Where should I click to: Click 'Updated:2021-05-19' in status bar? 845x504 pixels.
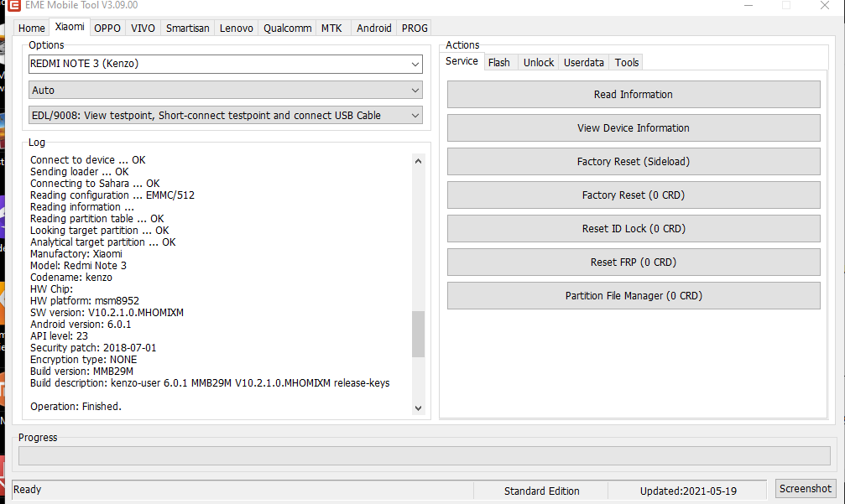pos(688,491)
